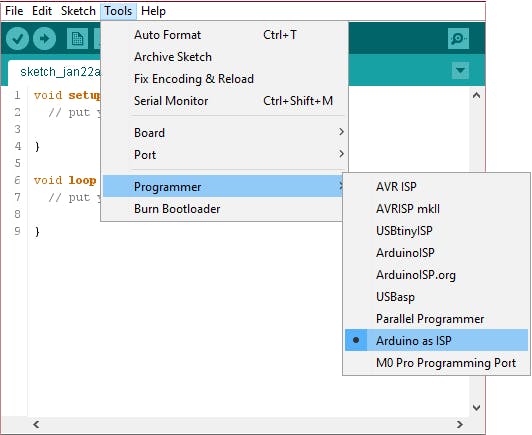Viewport: 532px width, 435px height.
Task: Open the Help menu
Action: [x=153, y=11]
